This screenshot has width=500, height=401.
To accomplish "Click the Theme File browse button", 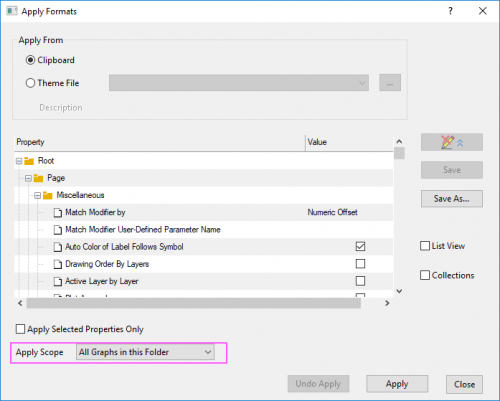I will click(390, 83).
